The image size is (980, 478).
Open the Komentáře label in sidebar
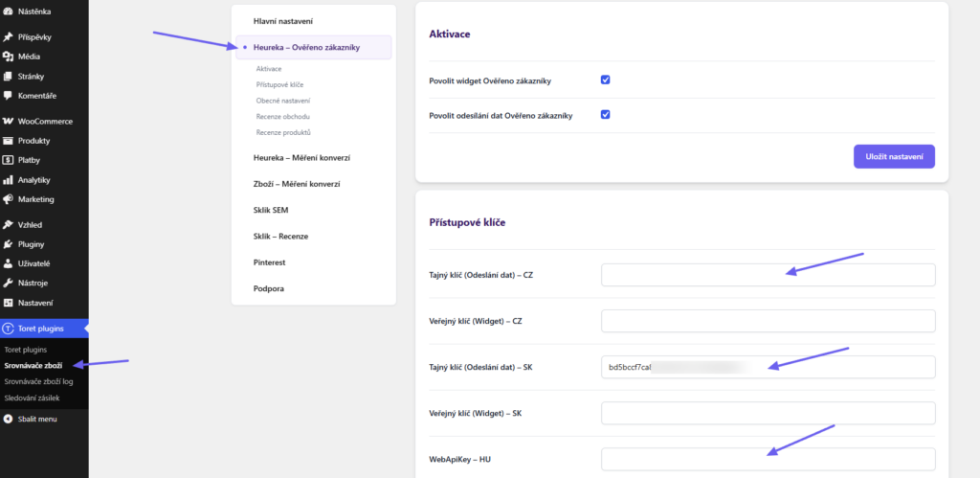click(x=37, y=96)
